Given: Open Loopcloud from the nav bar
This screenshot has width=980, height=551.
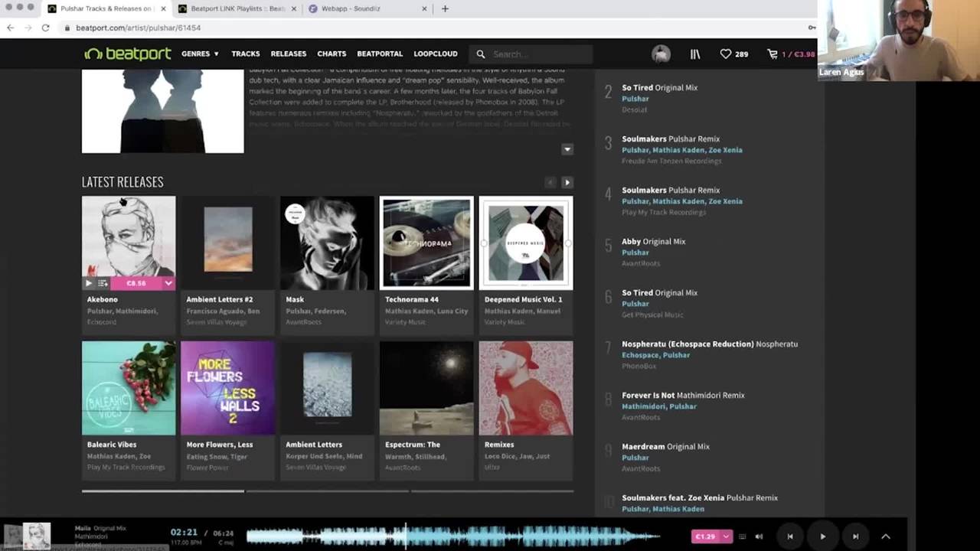Looking at the screenshot, I should click(436, 54).
